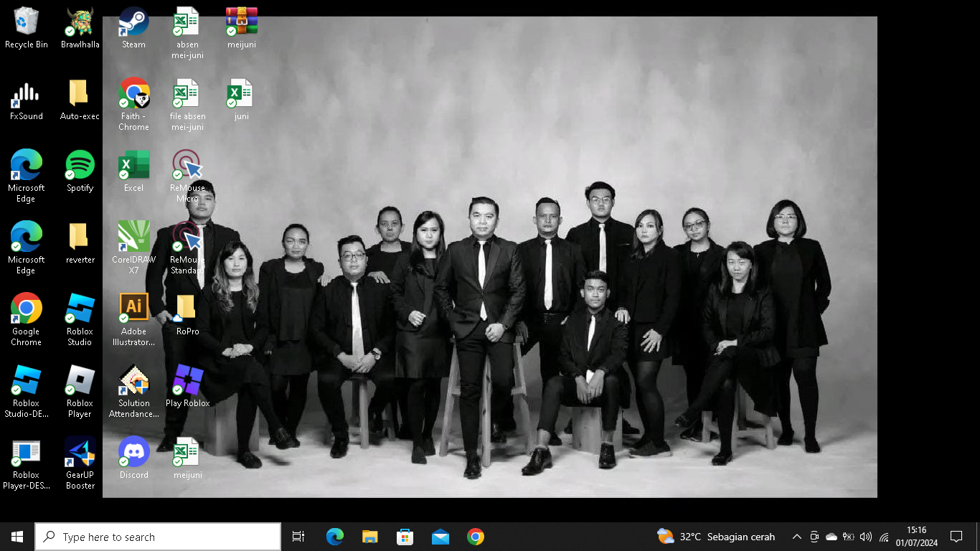Open Microsoft Store from the taskbar

tap(405, 537)
